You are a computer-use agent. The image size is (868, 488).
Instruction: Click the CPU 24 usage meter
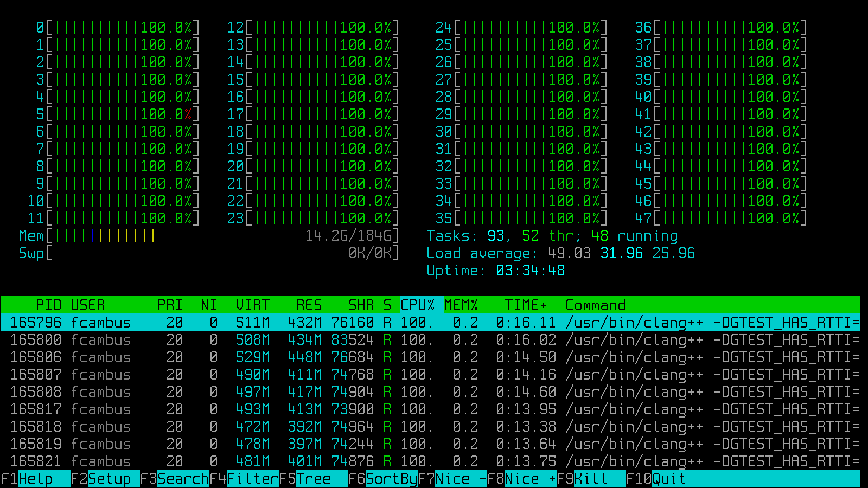click(521, 28)
